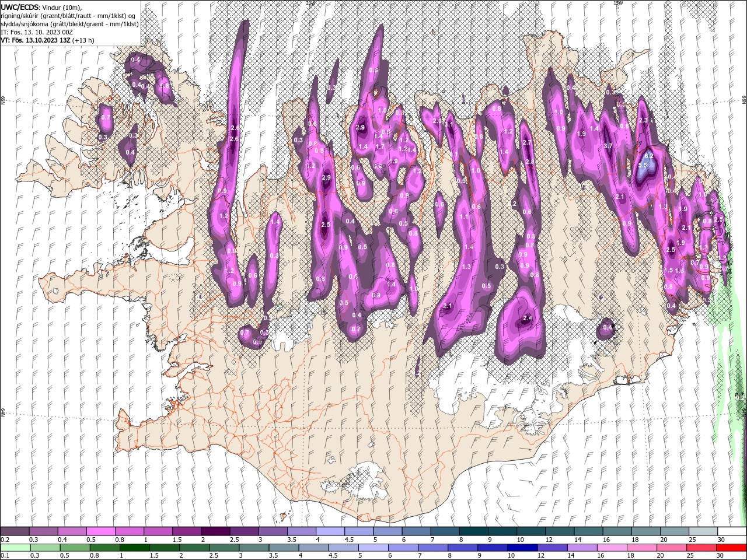This screenshot has height=560, width=747.
Task: Click the 'UWC/ECDS' title text
Action: (x=20, y=6)
